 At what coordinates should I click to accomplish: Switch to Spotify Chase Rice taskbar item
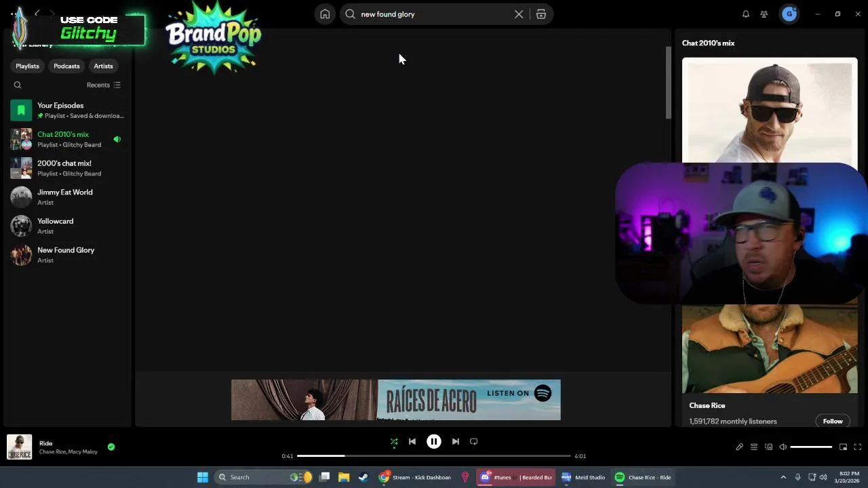coord(643,477)
